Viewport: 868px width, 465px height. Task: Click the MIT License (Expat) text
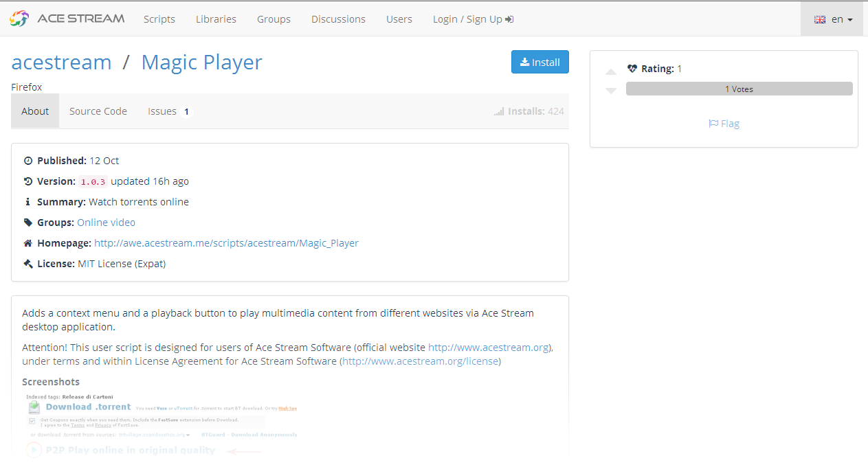[x=122, y=264]
